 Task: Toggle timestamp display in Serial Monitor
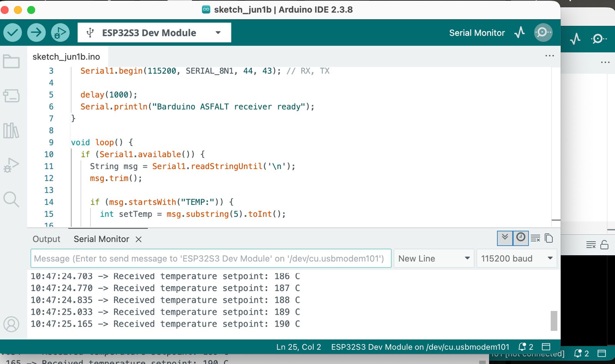tap(521, 238)
